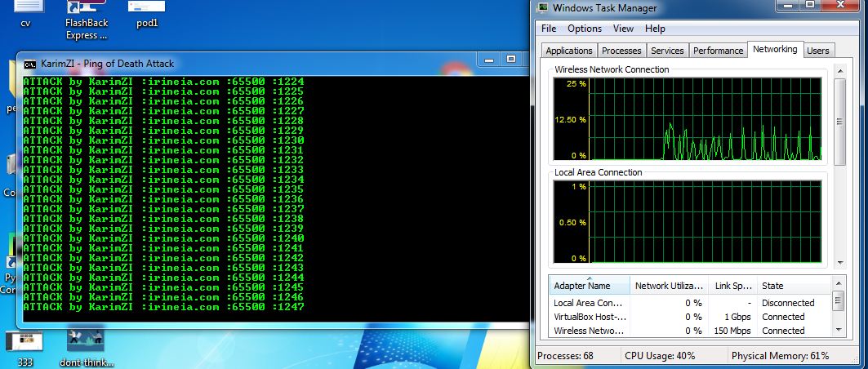
Task: Click the Wireless Network Connection graph
Action: [688, 118]
